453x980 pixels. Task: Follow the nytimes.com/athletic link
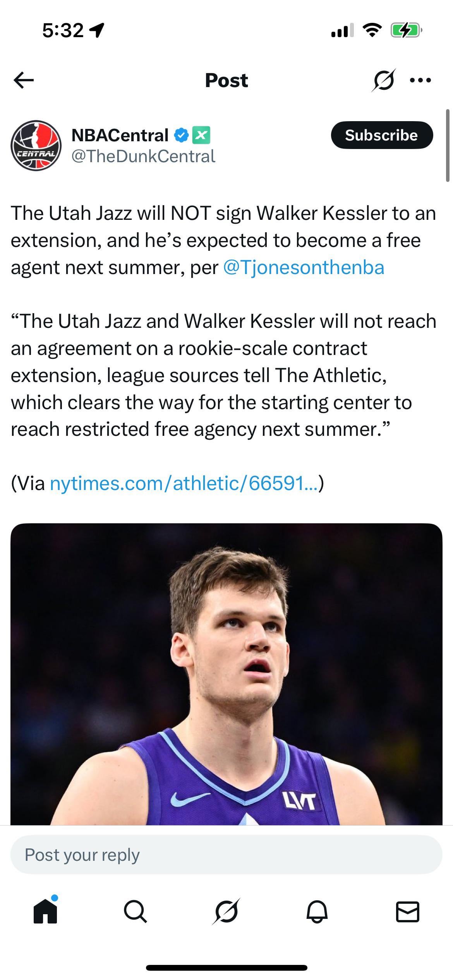pos(184,483)
